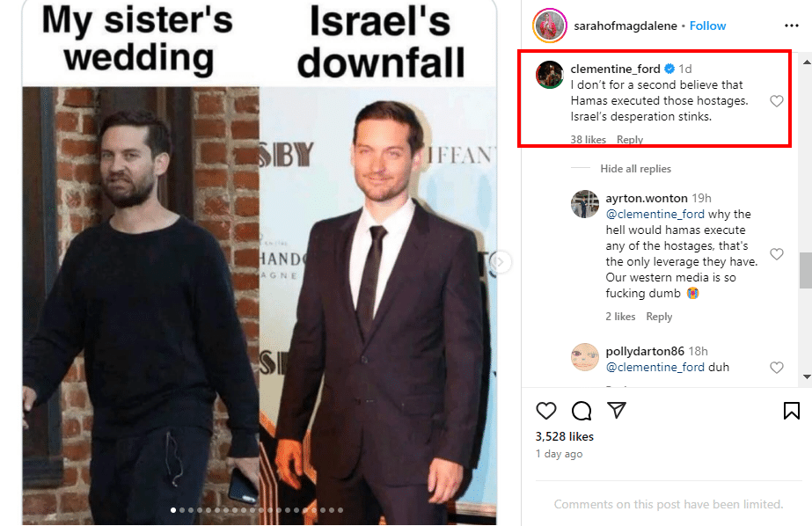This screenshot has height=526, width=812.
Task: Hide all replies under comment
Action: click(x=635, y=169)
